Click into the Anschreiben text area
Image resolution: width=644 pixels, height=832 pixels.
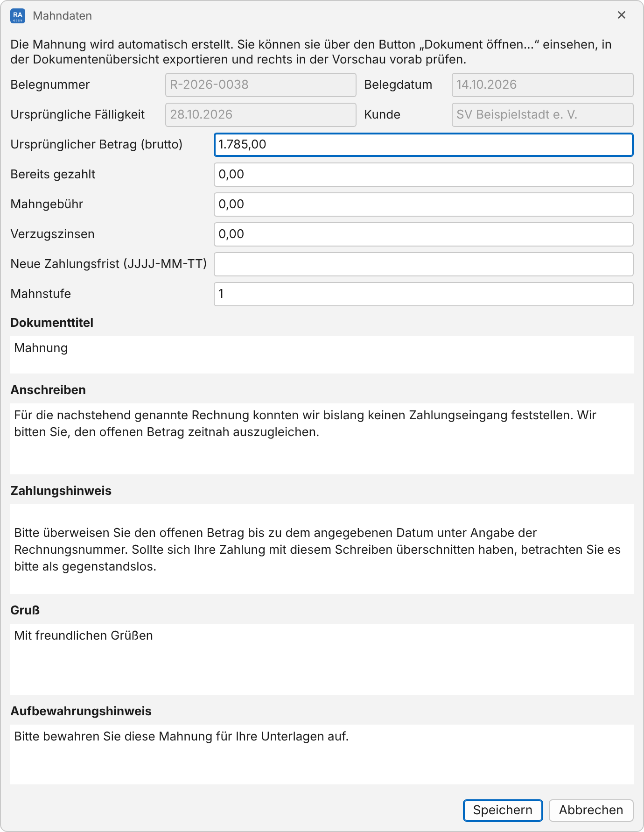coord(322,439)
